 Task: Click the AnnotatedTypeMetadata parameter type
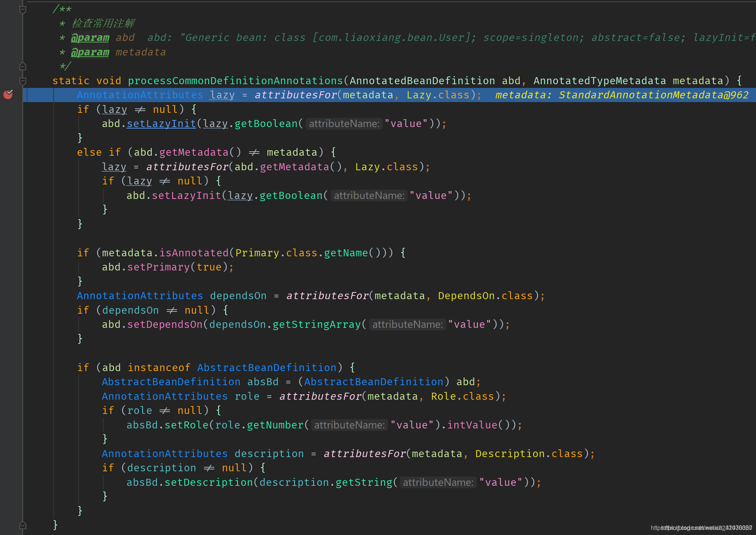coord(599,81)
